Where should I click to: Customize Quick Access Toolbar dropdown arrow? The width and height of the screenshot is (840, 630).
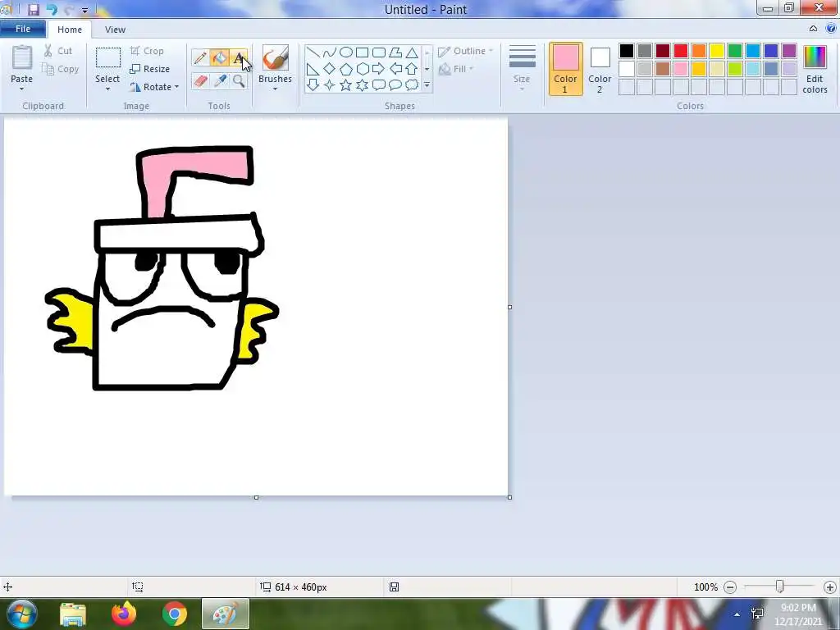click(84, 10)
